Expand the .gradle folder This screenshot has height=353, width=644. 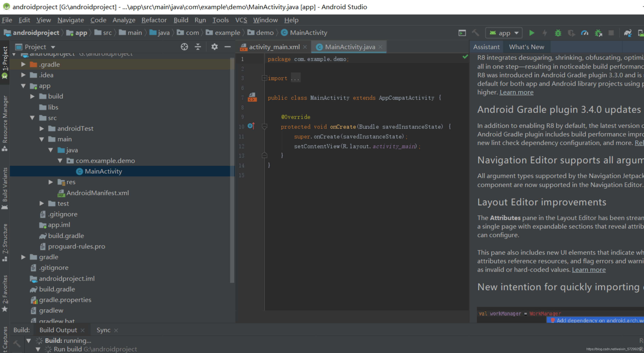[x=23, y=64]
